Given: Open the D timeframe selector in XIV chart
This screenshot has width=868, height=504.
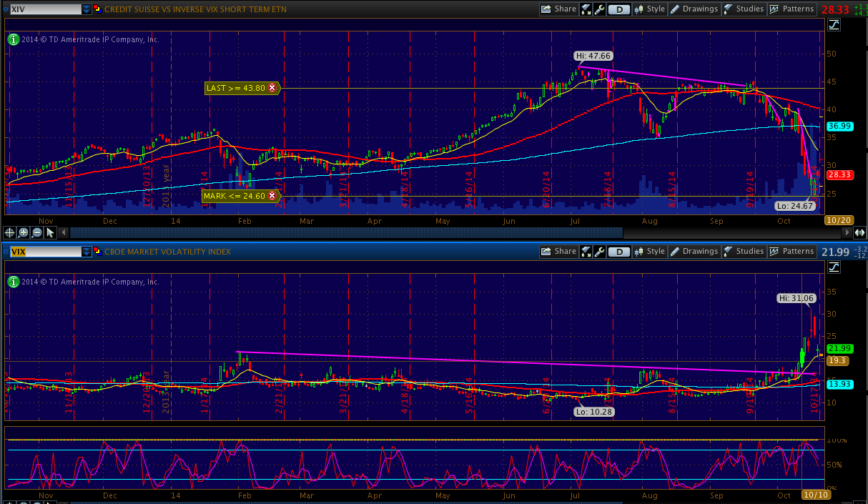Looking at the screenshot, I should 618,9.
